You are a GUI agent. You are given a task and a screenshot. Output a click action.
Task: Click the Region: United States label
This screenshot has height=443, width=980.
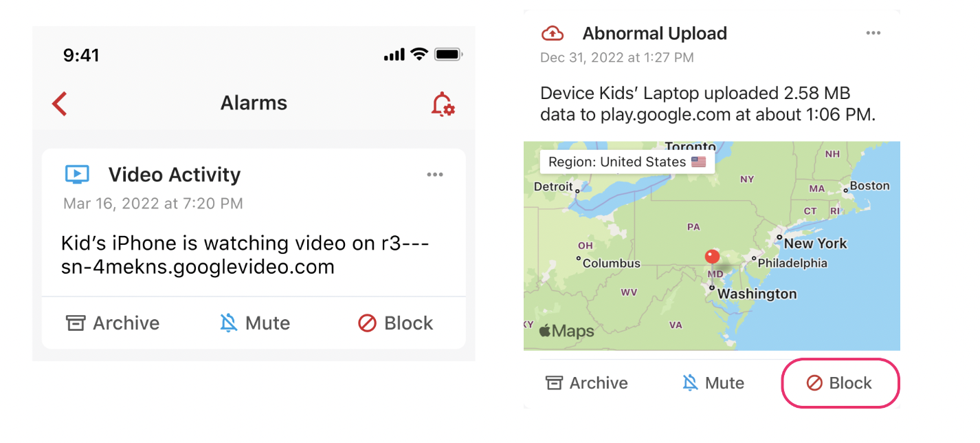click(x=627, y=162)
